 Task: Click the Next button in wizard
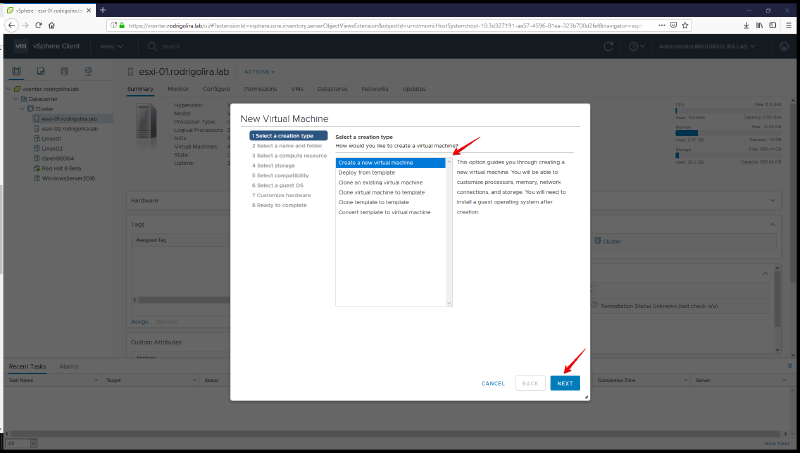point(565,383)
